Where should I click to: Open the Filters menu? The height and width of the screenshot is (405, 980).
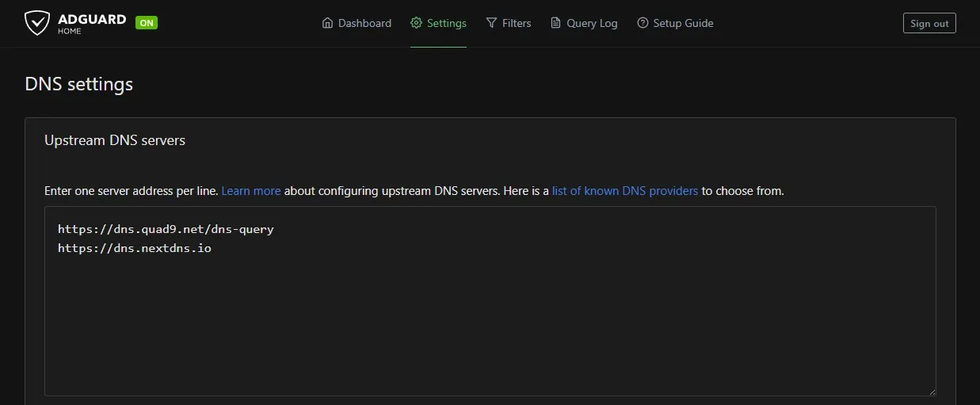(509, 23)
